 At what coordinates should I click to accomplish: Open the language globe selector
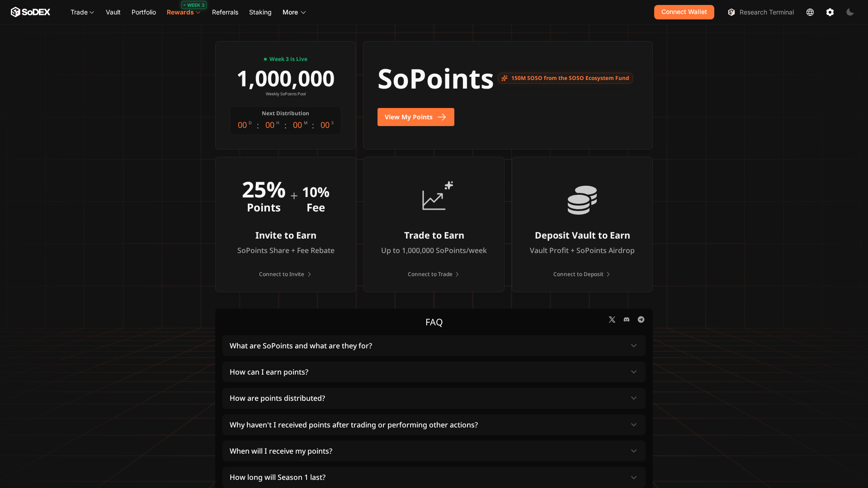(810, 12)
